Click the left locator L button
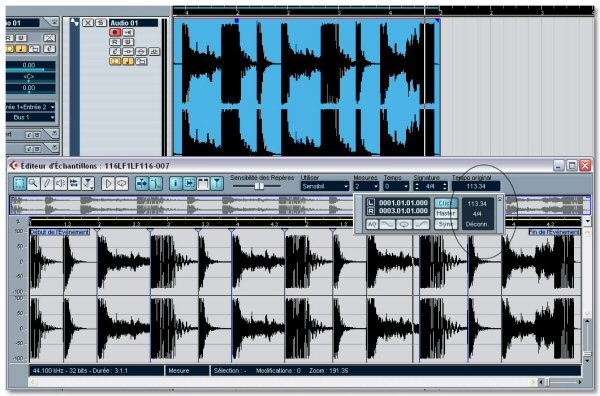The width and height of the screenshot is (600, 396). click(370, 203)
